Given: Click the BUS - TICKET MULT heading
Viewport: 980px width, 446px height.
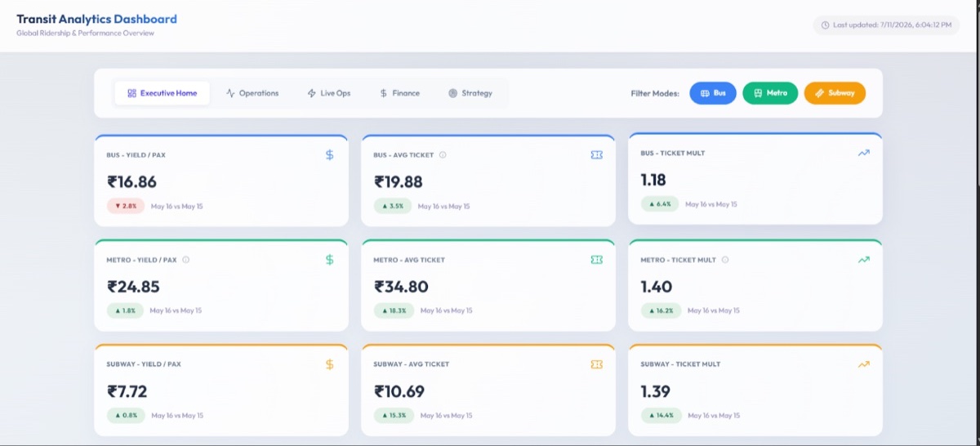Looking at the screenshot, I should 673,153.
